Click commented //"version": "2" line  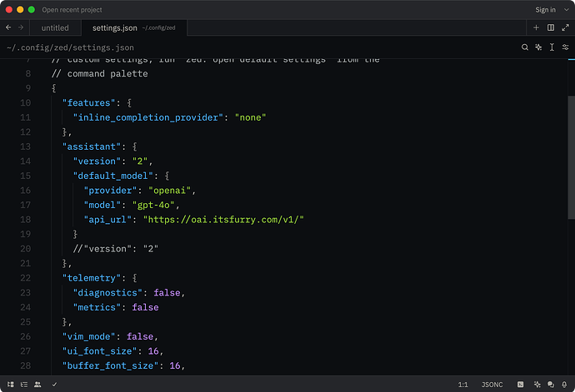point(116,249)
